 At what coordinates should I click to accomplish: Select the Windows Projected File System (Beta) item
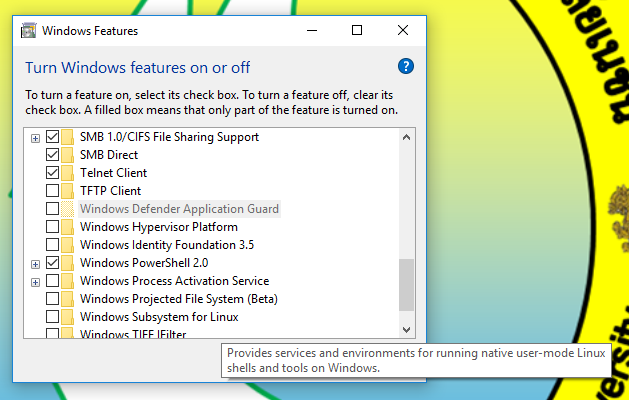pos(178,299)
